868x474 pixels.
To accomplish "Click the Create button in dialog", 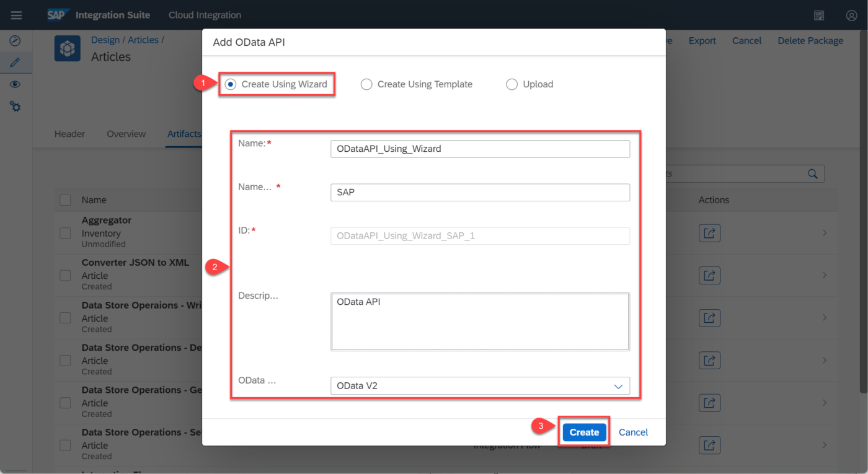I will tap(584, 432).
